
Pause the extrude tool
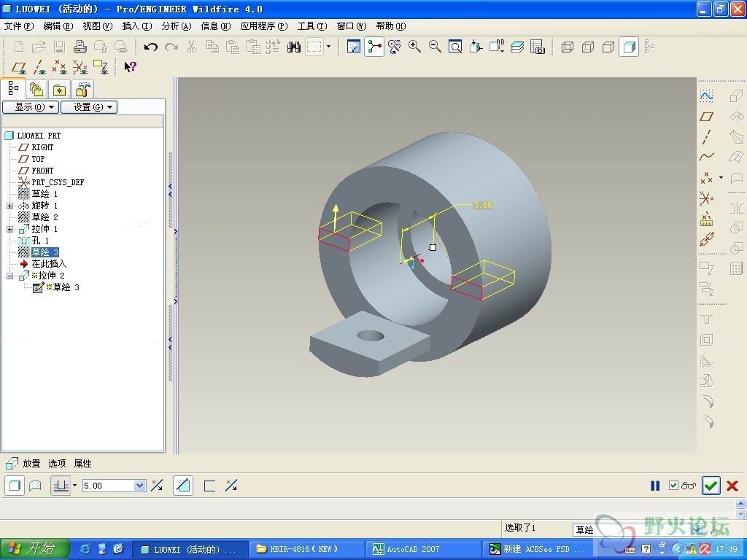click(655, 486)
